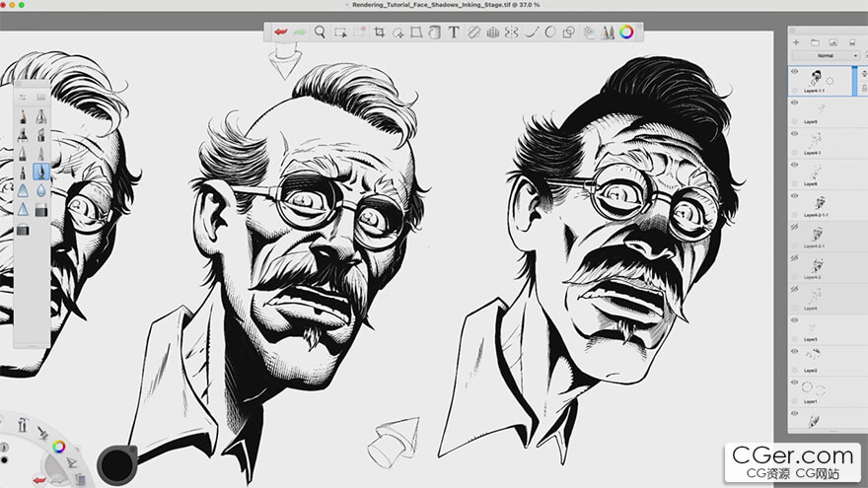
Task: Select the Steady Stroke tool
Action: coord(532,33)
